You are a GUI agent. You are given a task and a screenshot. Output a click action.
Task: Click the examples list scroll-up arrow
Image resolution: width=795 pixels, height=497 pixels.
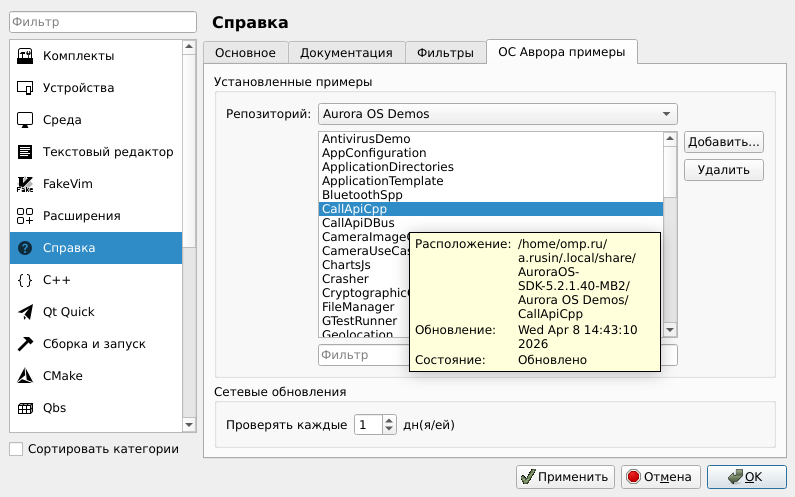tap(670, 138)
